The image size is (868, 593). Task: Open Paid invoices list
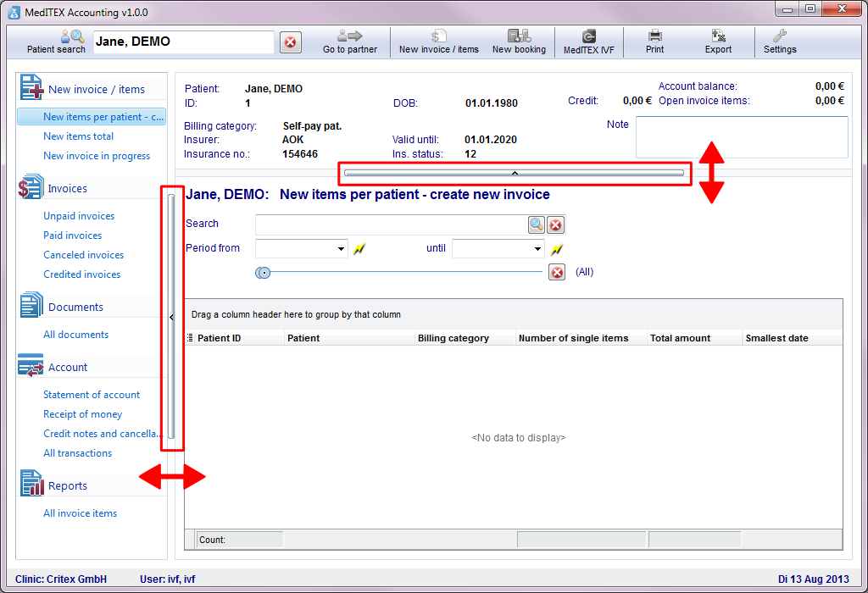73,236
